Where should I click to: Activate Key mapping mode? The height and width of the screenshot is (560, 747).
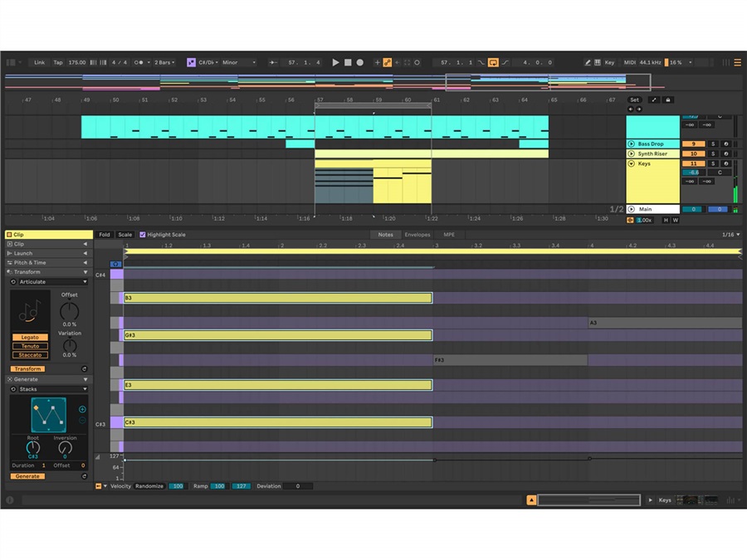click(x=610, y=62)
